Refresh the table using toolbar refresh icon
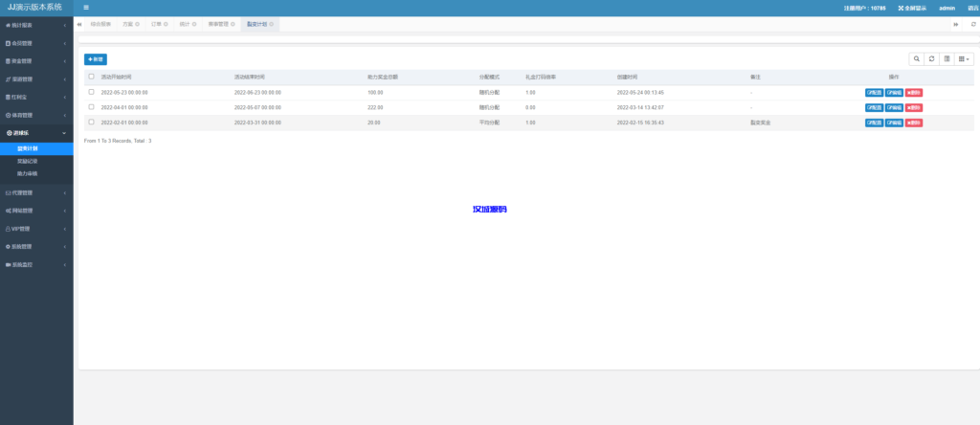Screen dimensions: 980x425 932,58
